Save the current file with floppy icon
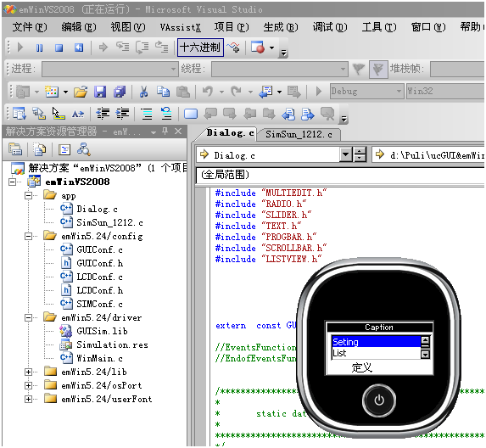 coord(100,92)
